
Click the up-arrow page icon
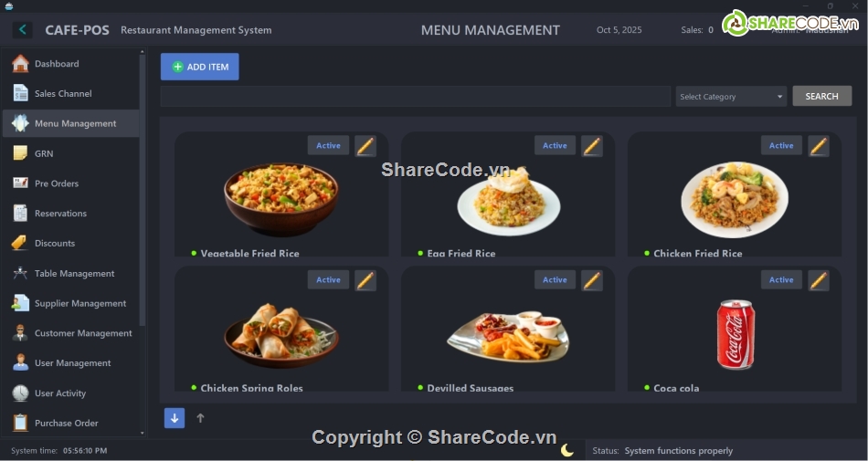201,418
